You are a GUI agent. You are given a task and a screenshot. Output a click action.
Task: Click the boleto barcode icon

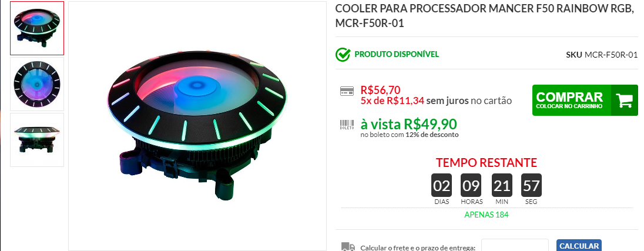pos(347,125)
